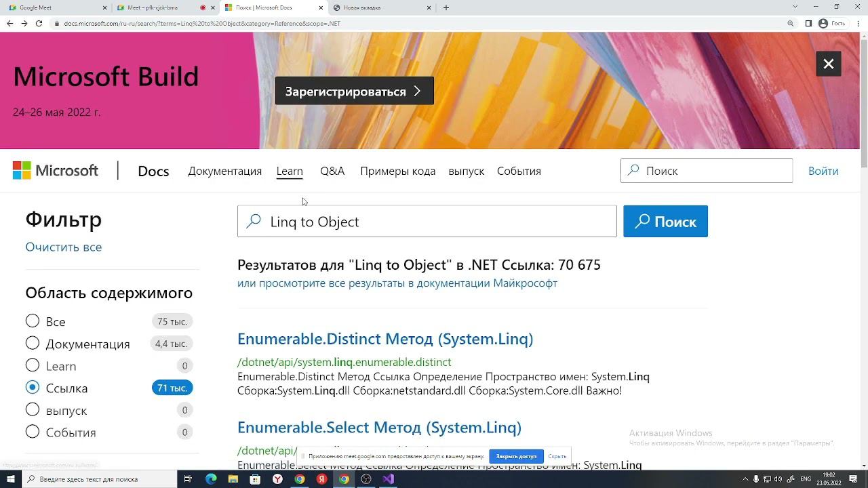Click Закрыть доступ to stop sharing
The height and width of the screenshot is (488, 868).
[516, 456]
